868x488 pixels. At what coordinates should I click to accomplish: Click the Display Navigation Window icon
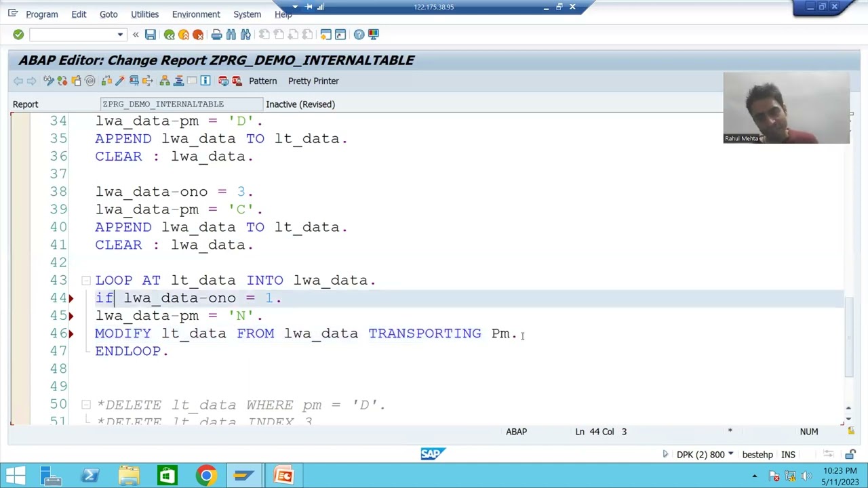pyautogui.click(x=178, y=81)
